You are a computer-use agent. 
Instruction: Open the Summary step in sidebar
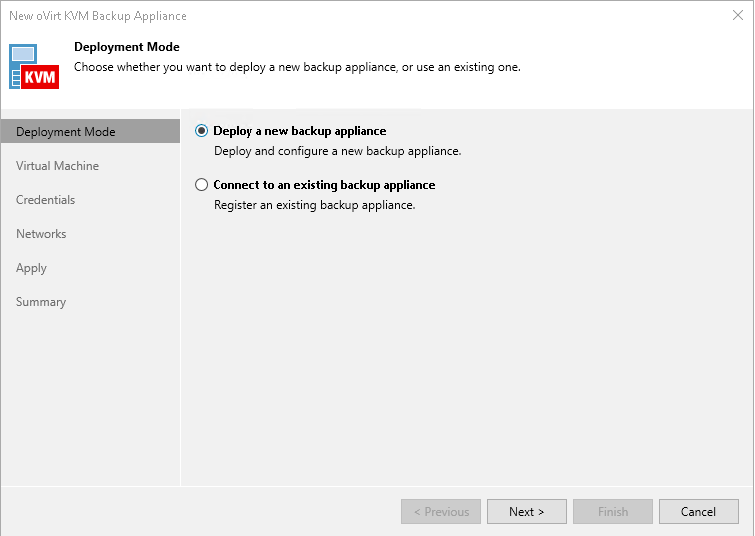click(x=41, y=302)
